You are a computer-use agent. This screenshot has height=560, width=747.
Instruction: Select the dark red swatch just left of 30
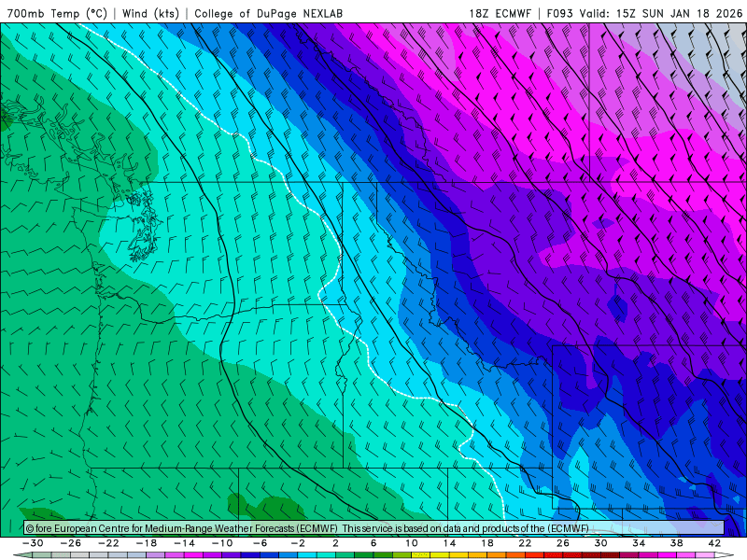pyautogui.click(x=591, y=555)
